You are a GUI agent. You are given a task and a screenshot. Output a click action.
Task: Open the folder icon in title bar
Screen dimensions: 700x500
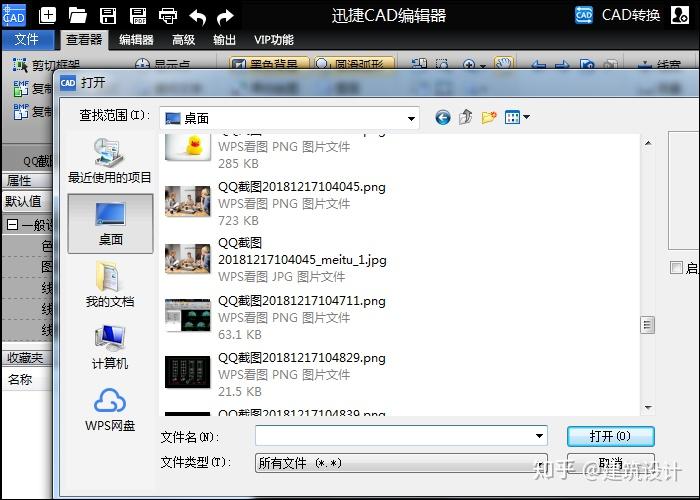(x=77, y=16)
